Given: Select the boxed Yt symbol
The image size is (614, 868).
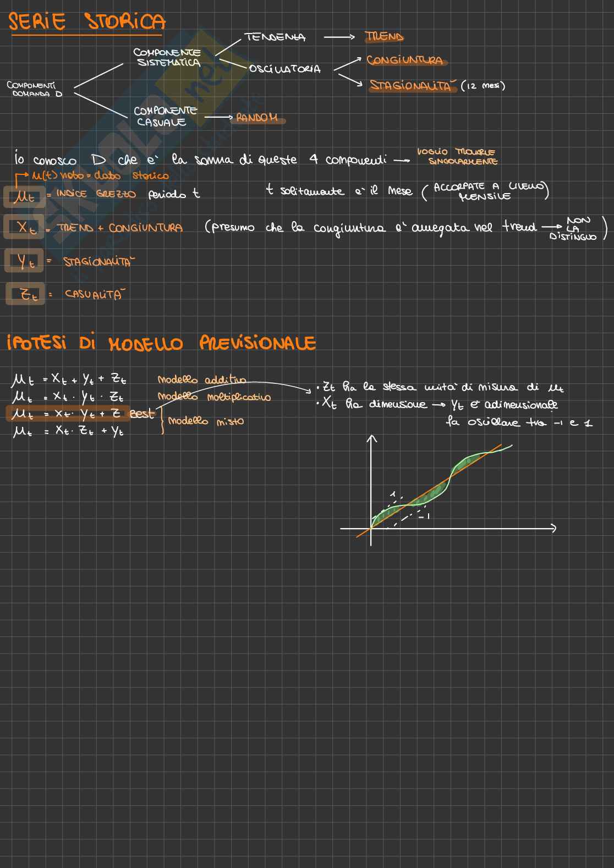Looking at the screenshot, I should click(25, 261).
